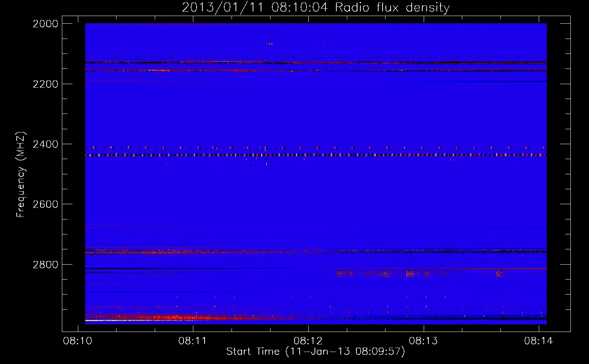The width and height of the screenshot is (589, 364).
Task: Select the 2000 frequency tick label
Action: (46, 24)
